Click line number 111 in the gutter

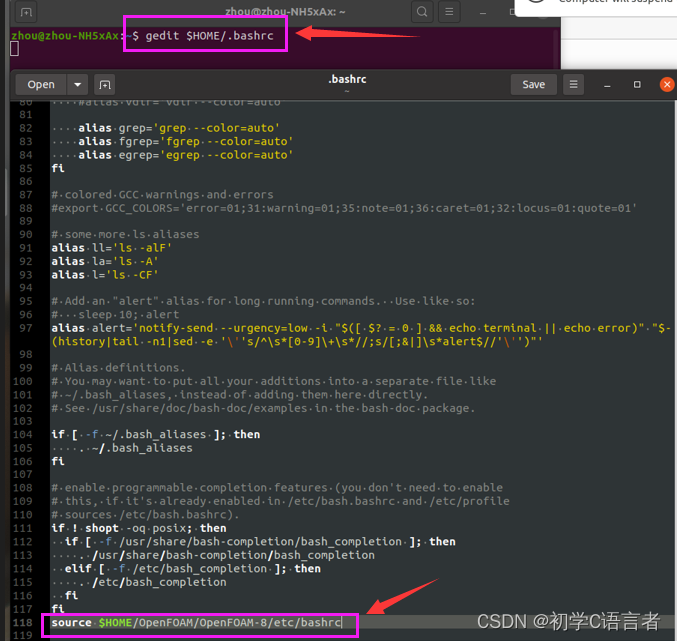(x=22, y=528)
